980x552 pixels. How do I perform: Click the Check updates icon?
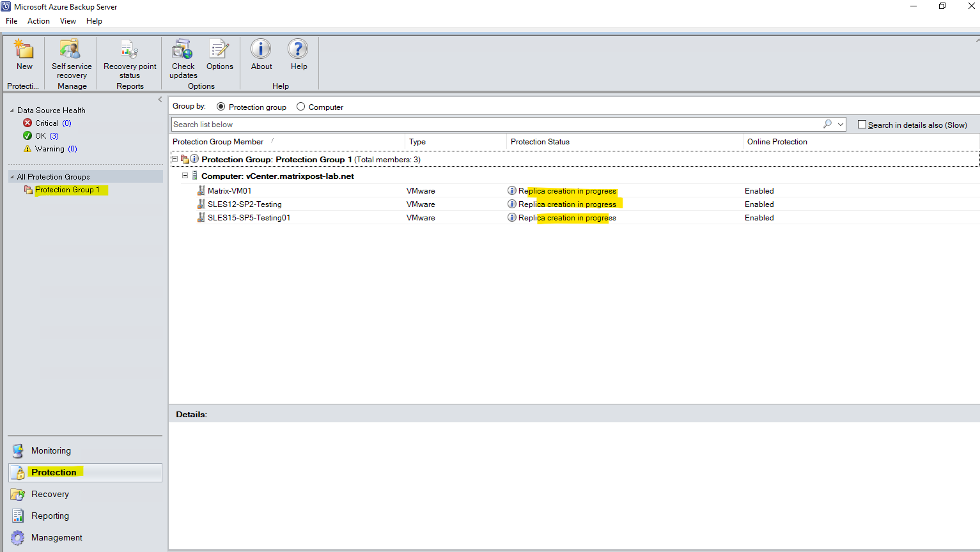(183, 49)
